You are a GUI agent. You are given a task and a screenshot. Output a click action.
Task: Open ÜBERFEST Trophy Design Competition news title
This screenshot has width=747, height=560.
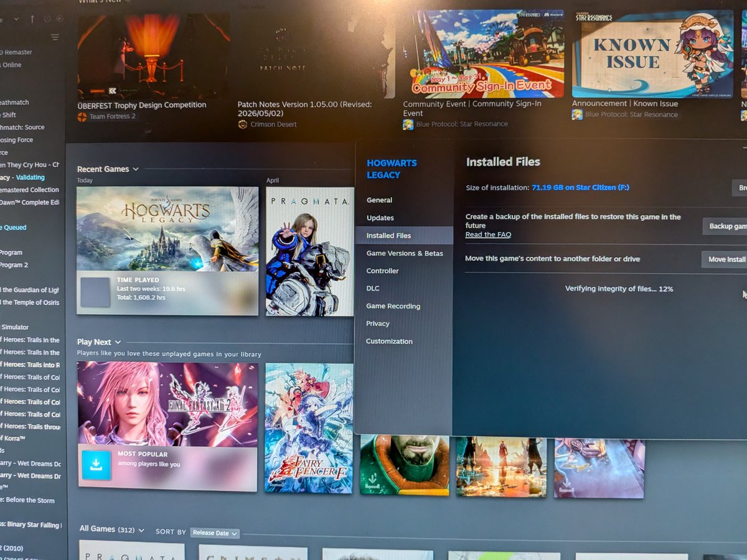coord(141,105)
